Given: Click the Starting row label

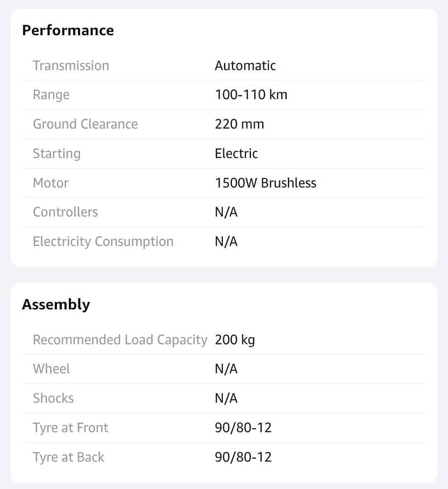Looking at the screenshot, I should click(57, 153).
